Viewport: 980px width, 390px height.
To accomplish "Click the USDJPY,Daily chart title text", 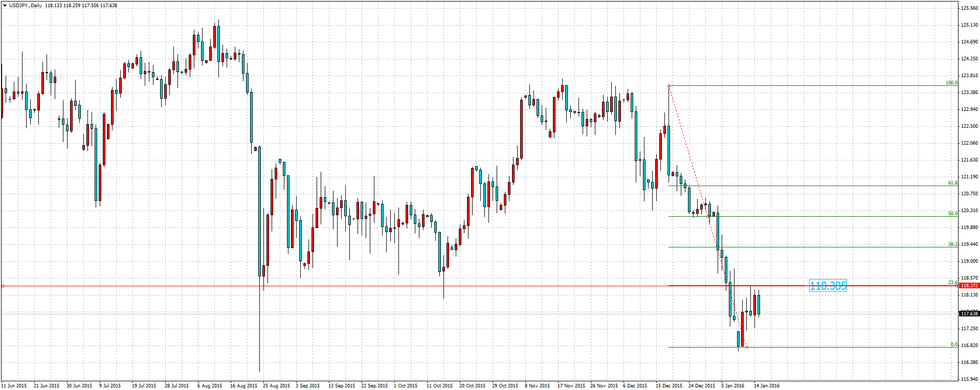I will click(26, 6).
